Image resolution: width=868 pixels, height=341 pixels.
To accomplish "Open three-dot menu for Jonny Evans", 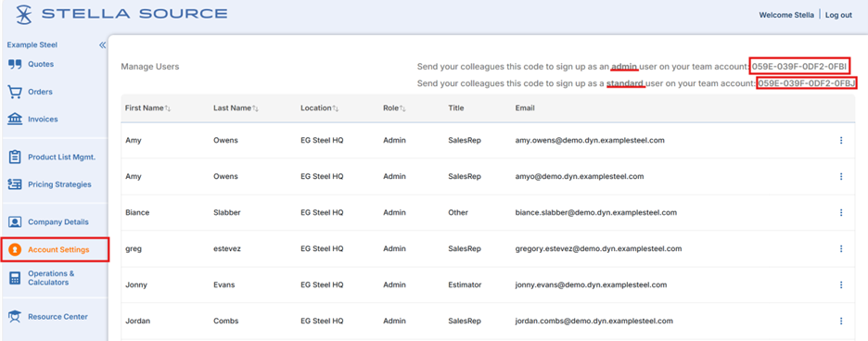I will pyautogui.click(x=841, y=284).
